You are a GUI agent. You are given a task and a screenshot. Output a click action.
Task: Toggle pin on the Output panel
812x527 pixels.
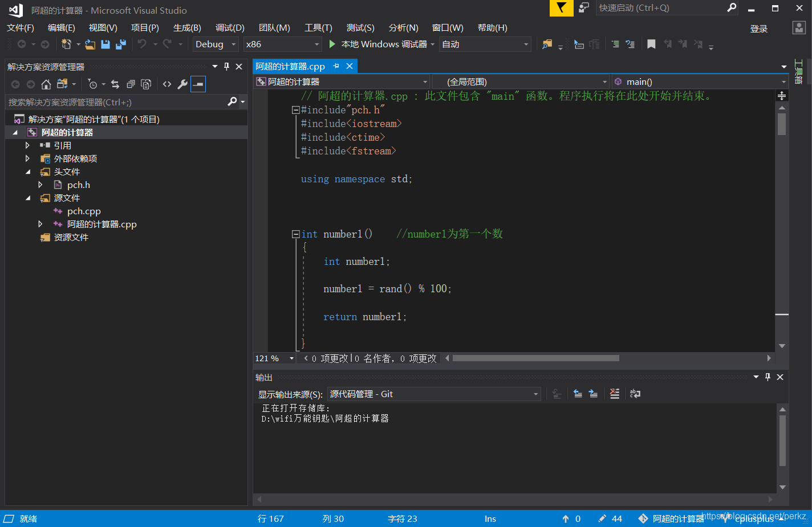click(x=768, y=377)
